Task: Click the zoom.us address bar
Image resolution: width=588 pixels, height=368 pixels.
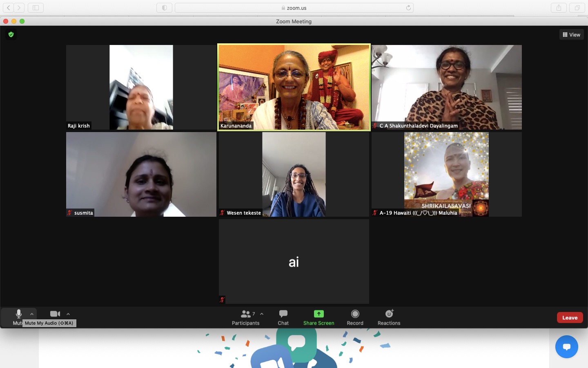Action: 294,8
